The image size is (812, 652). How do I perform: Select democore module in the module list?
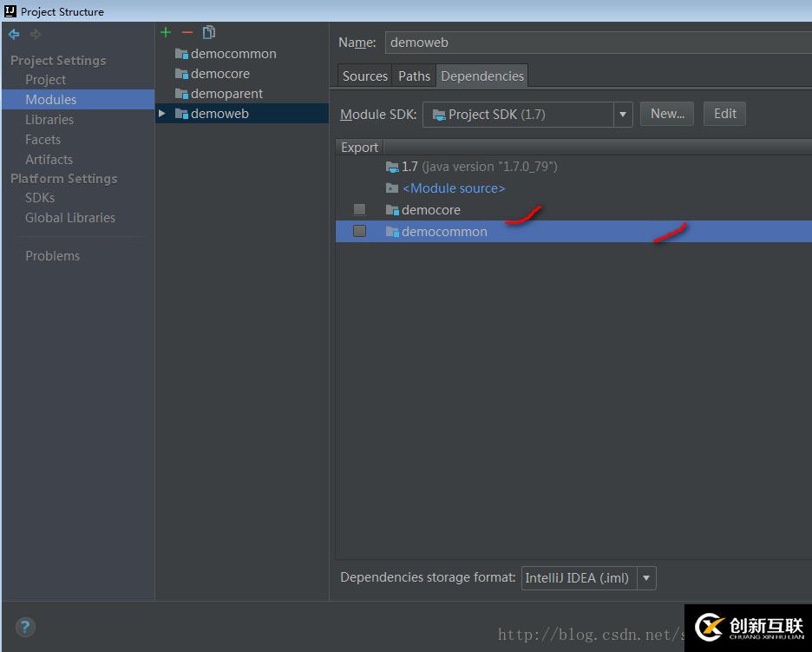click(x=220, y=74)
